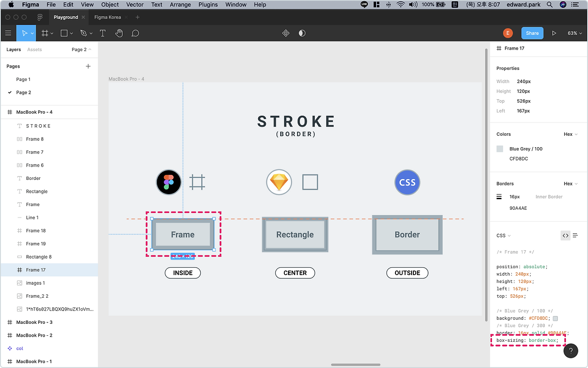Viewport: 588px width, 368px height.
Task: Open the Vector menu
Action: tap(135, 5)
